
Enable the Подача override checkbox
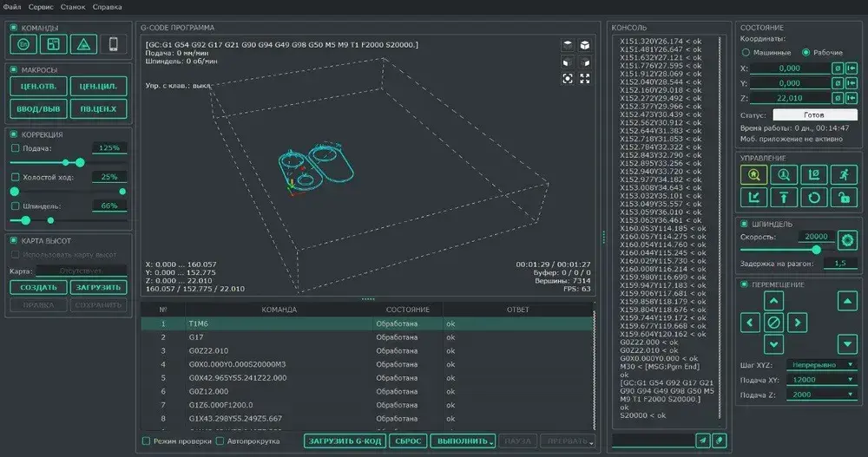coord(15,148)
